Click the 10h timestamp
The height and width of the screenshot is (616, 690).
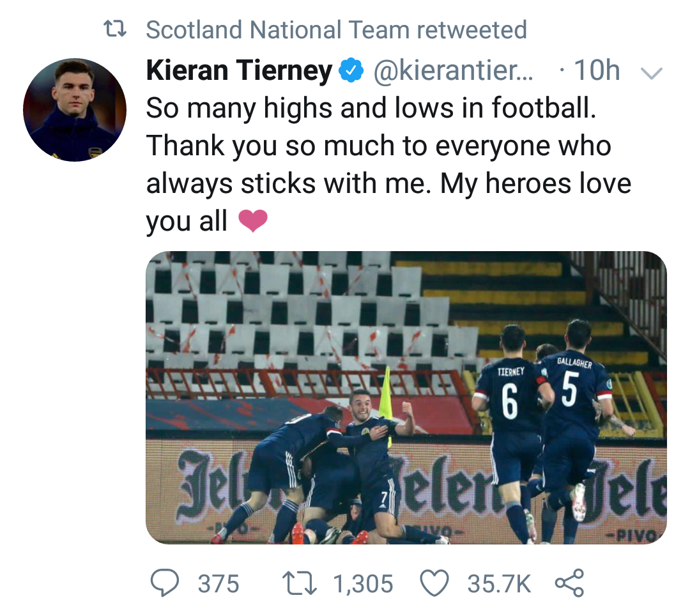pos(597,72)
